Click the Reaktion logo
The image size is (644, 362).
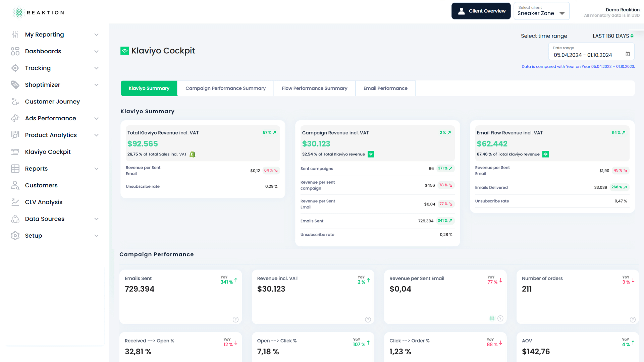pos(39,12)
